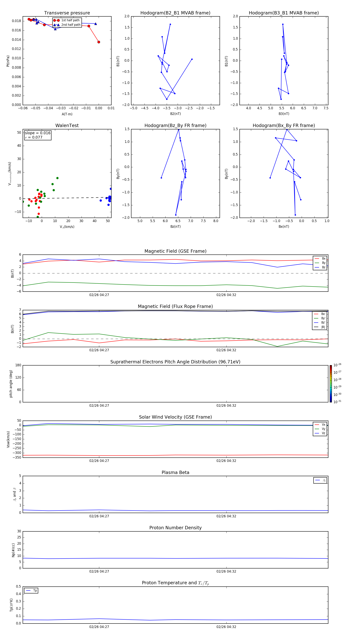This screenshot has height=644, width=351.
Task: Select 'Bz' legend entry in GSE magnetic field panel
Action: pyautogui.click(x=320, y=268)
